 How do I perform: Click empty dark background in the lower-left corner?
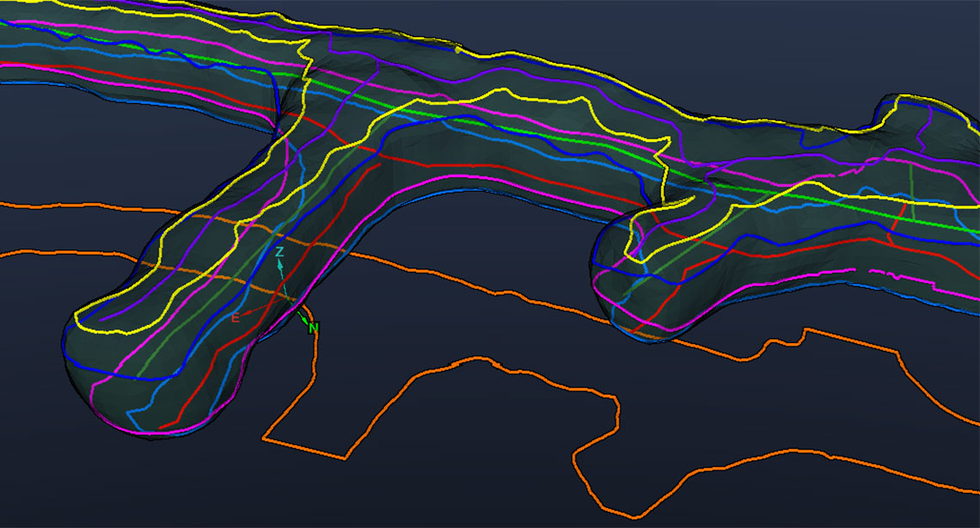point(52,490)
